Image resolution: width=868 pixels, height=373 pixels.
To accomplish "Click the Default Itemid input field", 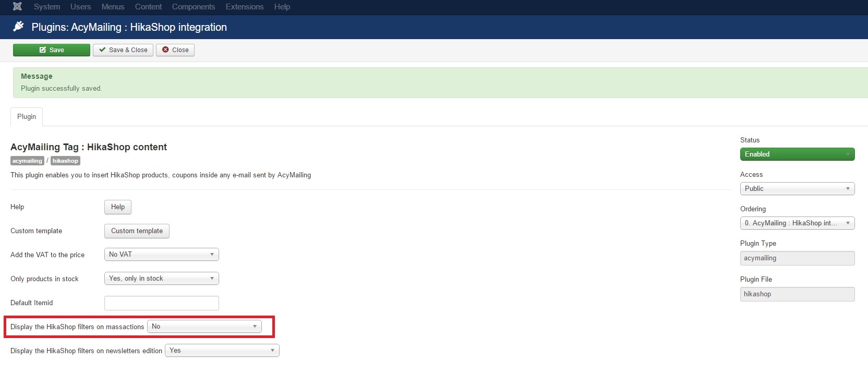I will pos(162,303).
